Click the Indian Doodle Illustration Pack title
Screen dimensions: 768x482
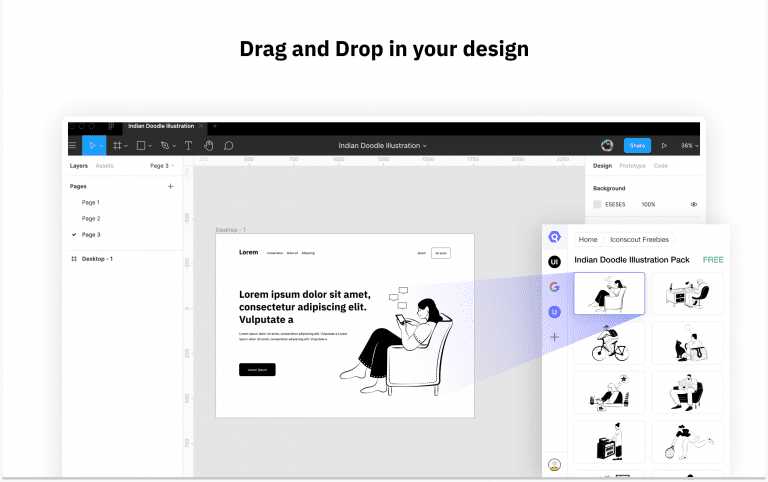(632, 260)
